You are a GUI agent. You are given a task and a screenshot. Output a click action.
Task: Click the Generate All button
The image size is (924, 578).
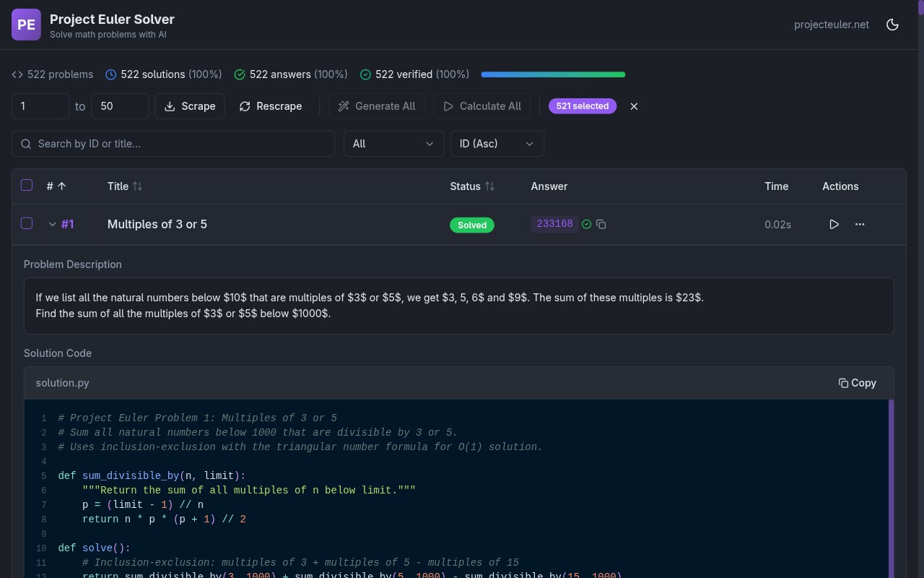[376, 106]
